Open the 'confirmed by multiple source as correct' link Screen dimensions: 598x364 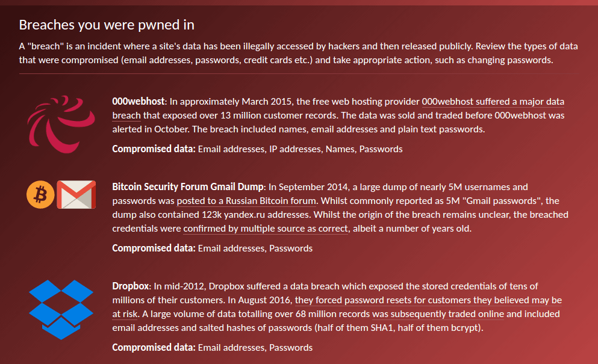266,229
